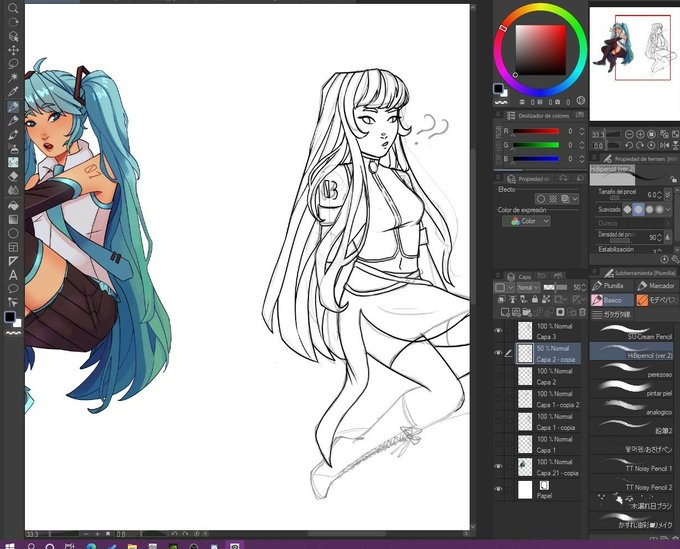The image size is (680, 549).
Task: Rotate canvas left in Navigator
Action: [629, 146]
